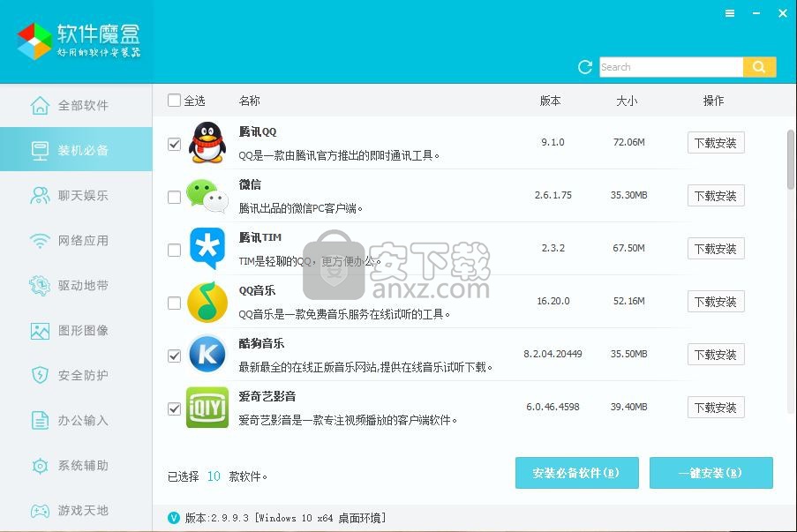This screenshot has height=532, width=797.
Task: Click the 8.2.04.20449 version value
Action: [553, 354]
